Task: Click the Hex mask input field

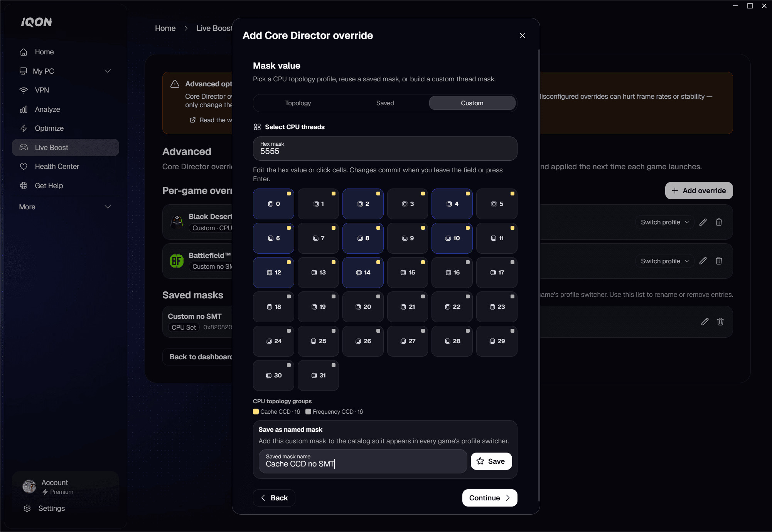Action: (x=385, y=149)
